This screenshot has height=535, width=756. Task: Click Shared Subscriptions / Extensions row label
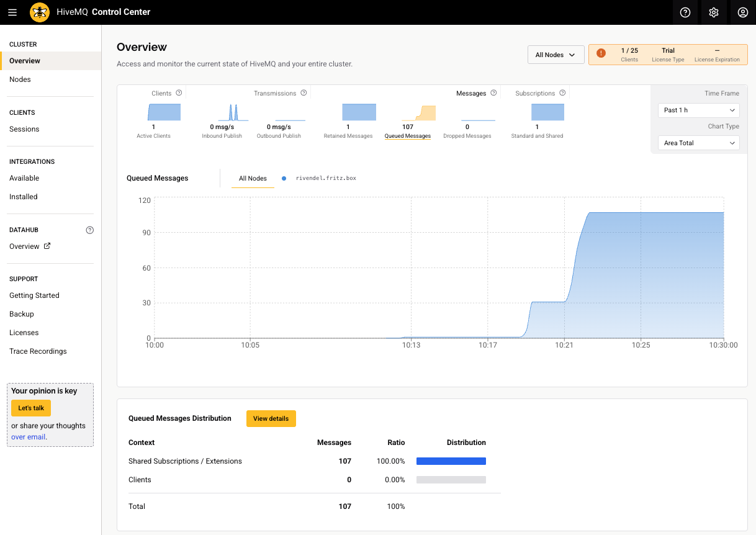[x=185, y=461]
